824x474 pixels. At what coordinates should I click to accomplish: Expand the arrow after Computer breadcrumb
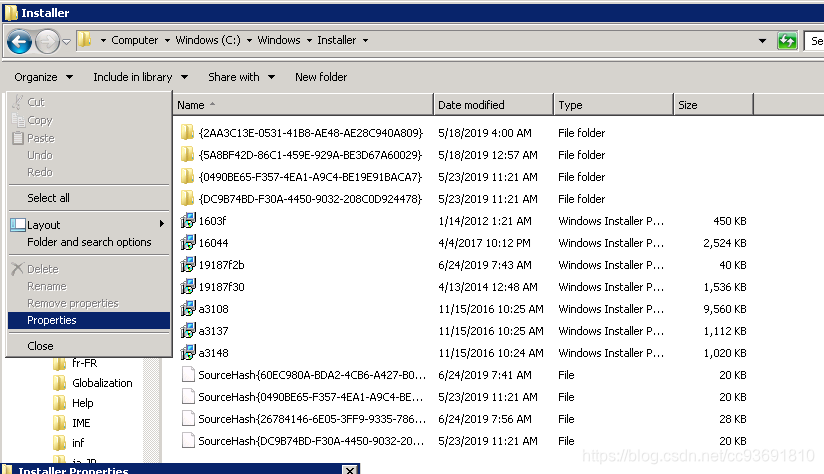167,40
